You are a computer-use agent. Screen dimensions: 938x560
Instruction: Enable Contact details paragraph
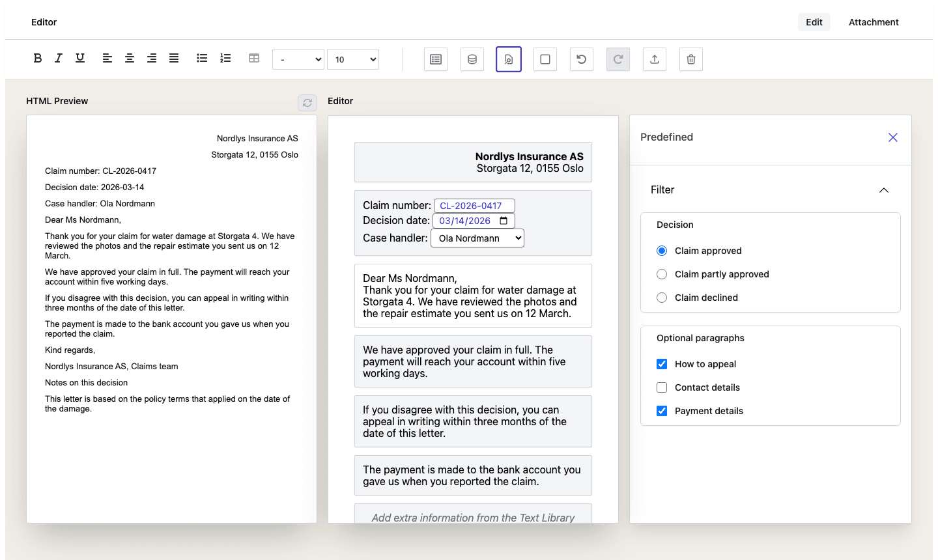pos(662,387)
